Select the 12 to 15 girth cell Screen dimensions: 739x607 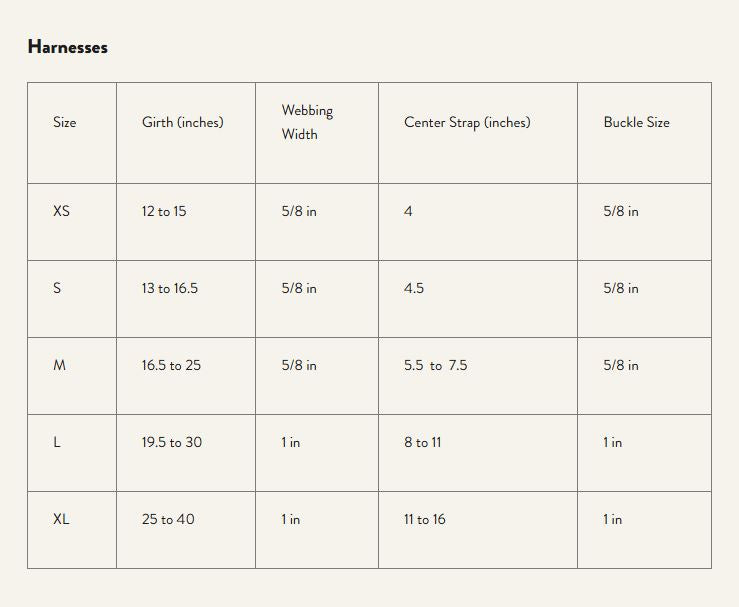164,211
